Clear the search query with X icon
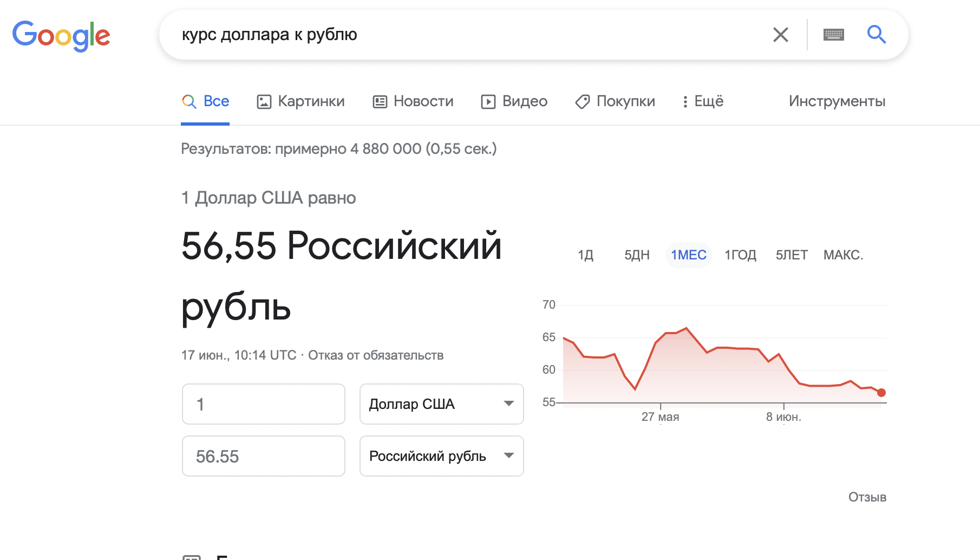This screenshot has width=980, height=560. (780, 35)
